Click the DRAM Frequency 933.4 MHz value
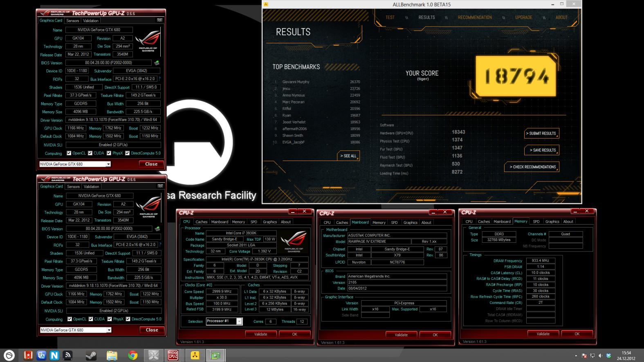The height and width of the screenshot is (362, 644). 540,260
